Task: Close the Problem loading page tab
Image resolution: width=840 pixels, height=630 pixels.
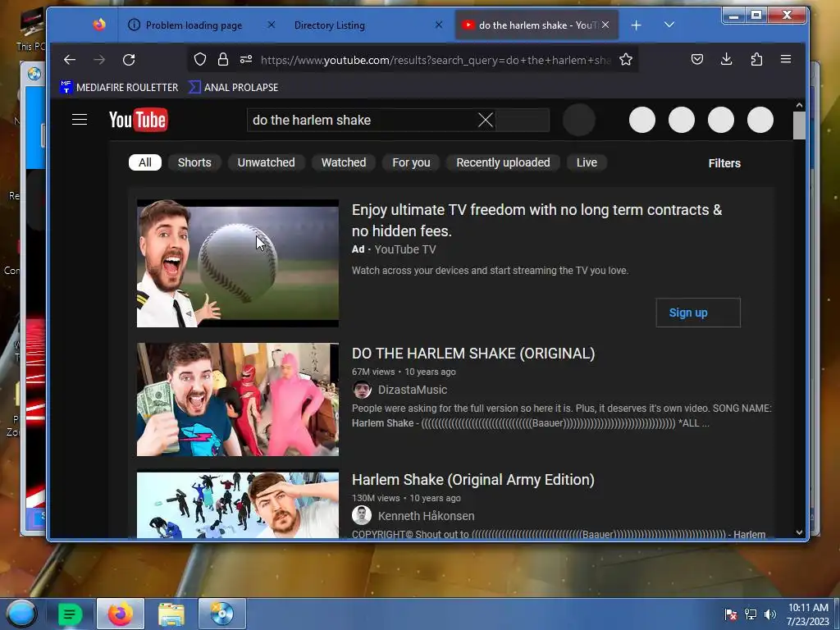Action: [x=272, y=25]
